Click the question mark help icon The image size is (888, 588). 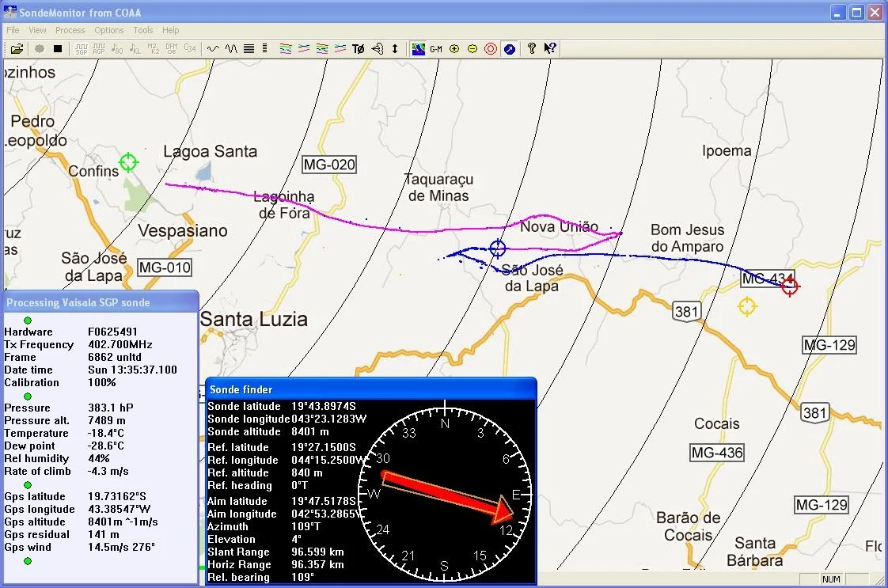(x=531, y=49)
